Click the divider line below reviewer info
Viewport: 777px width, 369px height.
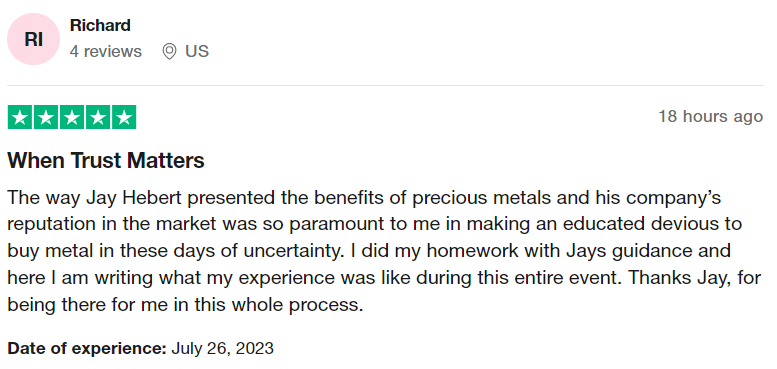click(386, 86)
